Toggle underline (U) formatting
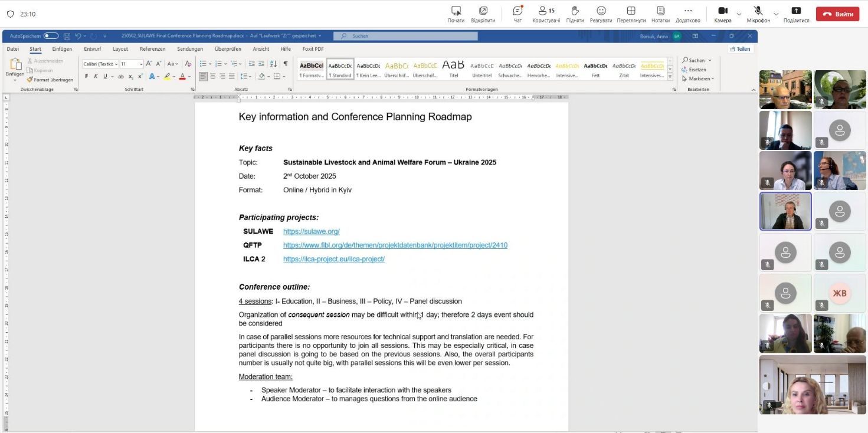 coord(105,76)
